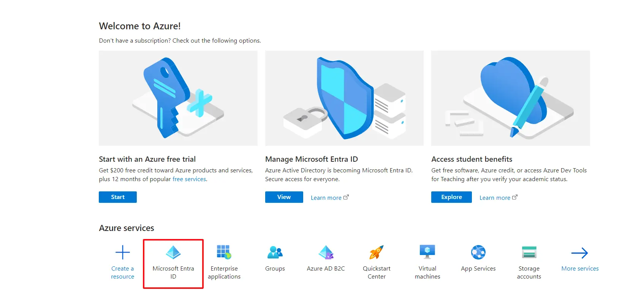
Task: Click the shield illustration for Entra ID
Action: point(344,98)
